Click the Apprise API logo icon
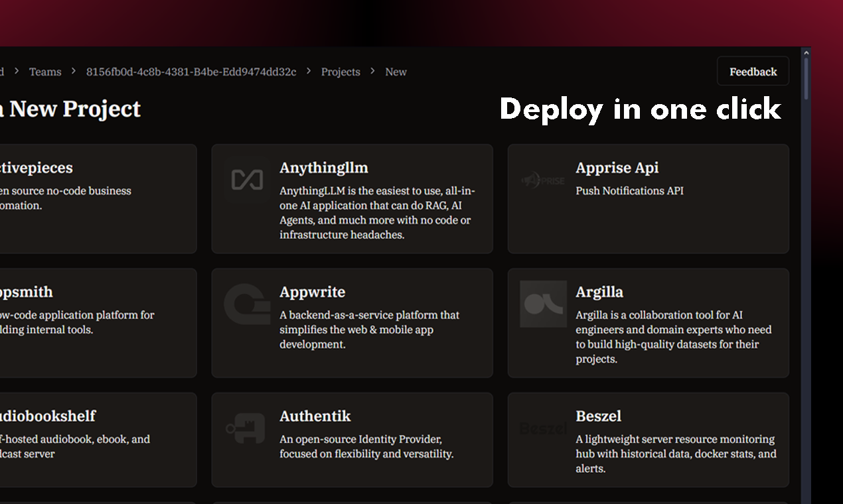The image size is (843, 504). [543, 180]
